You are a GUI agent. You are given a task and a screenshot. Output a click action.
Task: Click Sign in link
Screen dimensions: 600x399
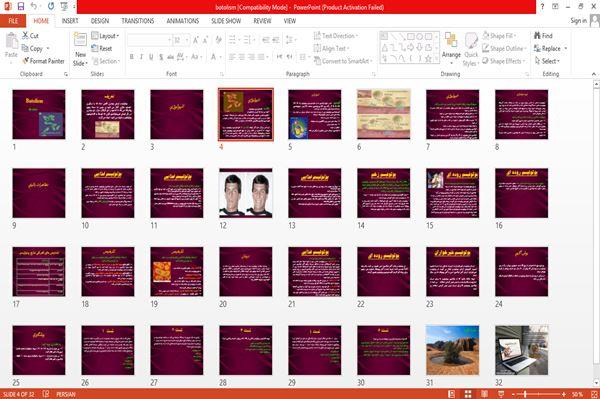578,21
